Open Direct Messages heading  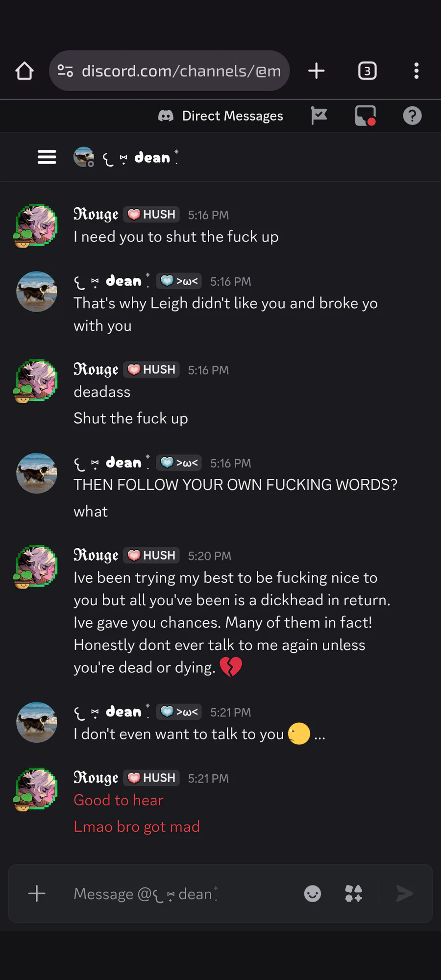click(x=232, y=116)
